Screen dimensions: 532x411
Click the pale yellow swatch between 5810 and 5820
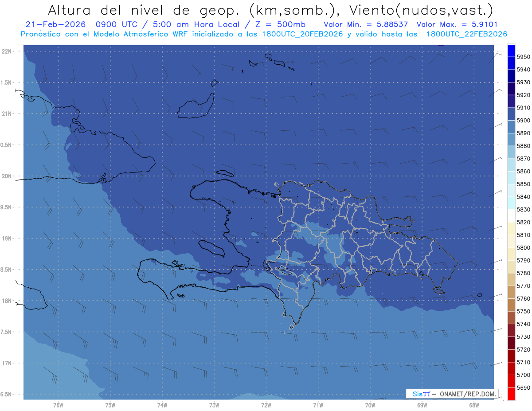coord(511,228)
